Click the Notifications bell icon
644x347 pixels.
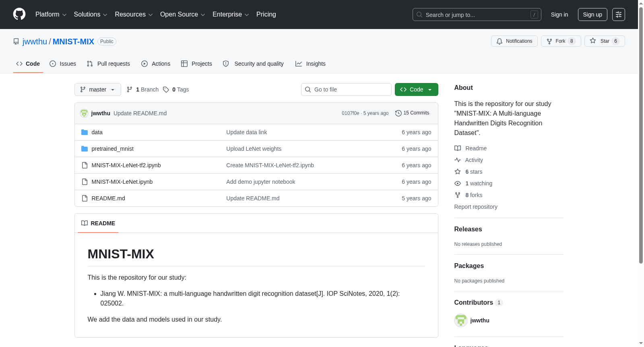click(x=500, y=41)
